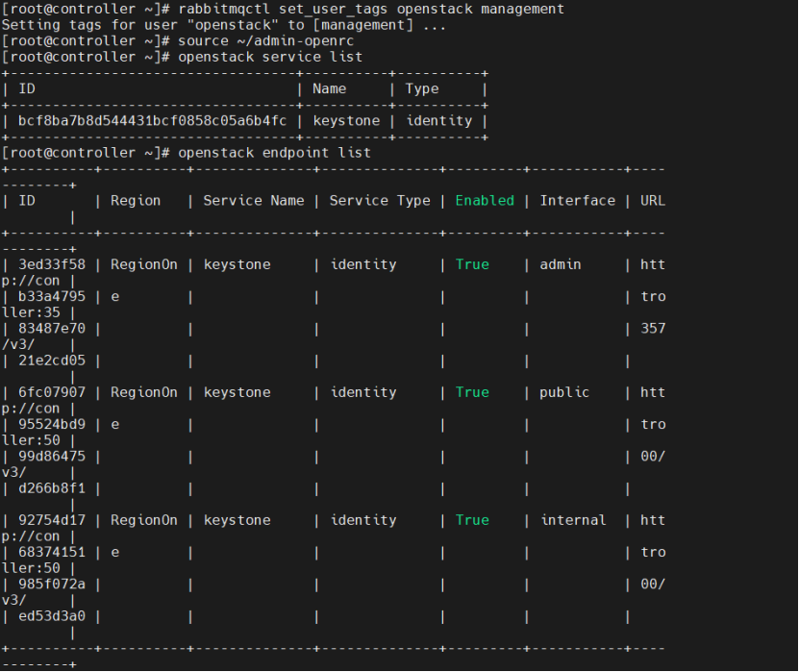Click 'keystone' in the service list table
Screen dimensions: 799x672
346,121
